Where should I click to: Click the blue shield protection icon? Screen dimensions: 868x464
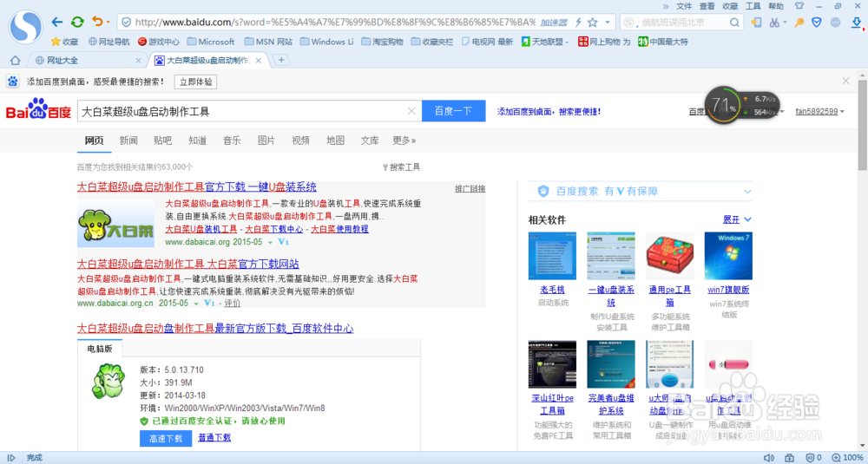pos(817,23)
